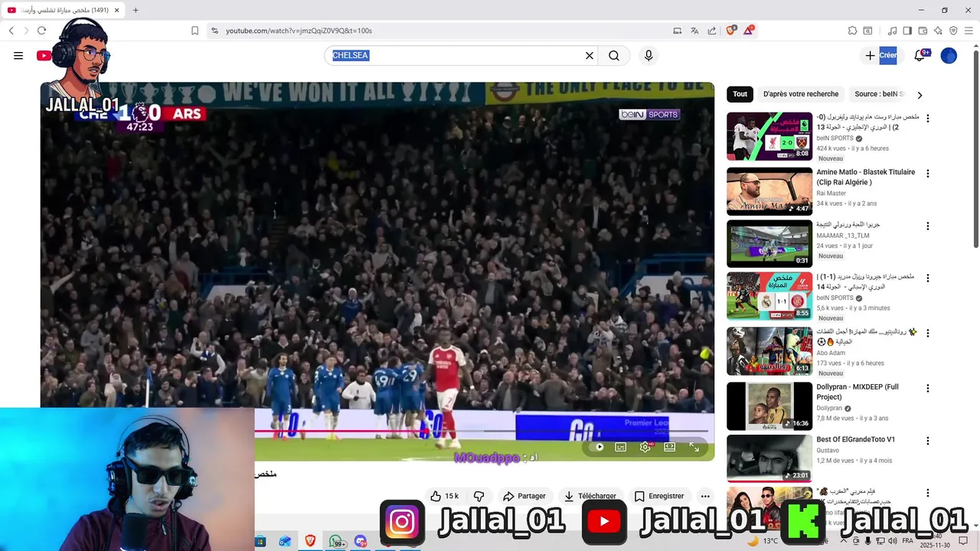Open the Windows notification center
Screen dimensions: 980x551
tap(963, 541)
